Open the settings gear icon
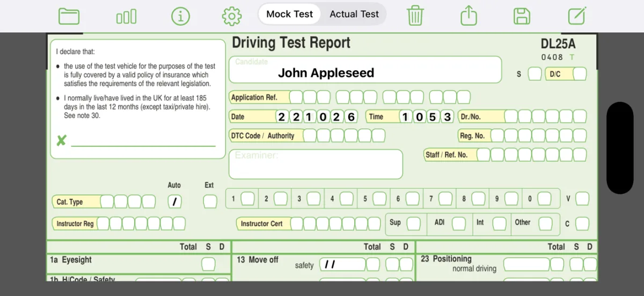The height and width of the screenshot is (296, 644). tap(232, 16)
